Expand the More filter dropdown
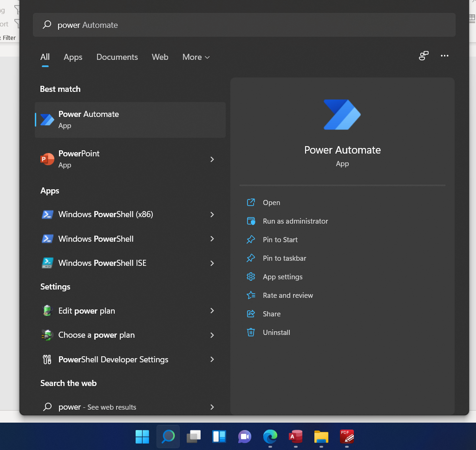Viewport: 476px width, 450px height. 196,57
